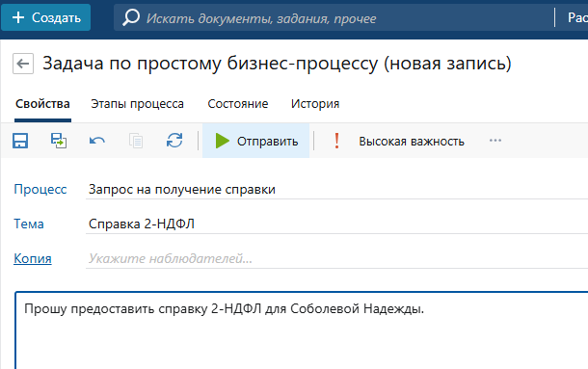Switch to the История tab

(x=315, y=103)
